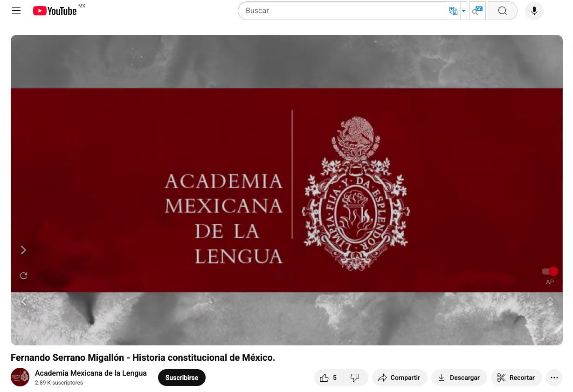The height and width of the screenshot is (392, 573).
Task: Click the '2.89 K suscriptores' text
Action: (x=59, y=383)
